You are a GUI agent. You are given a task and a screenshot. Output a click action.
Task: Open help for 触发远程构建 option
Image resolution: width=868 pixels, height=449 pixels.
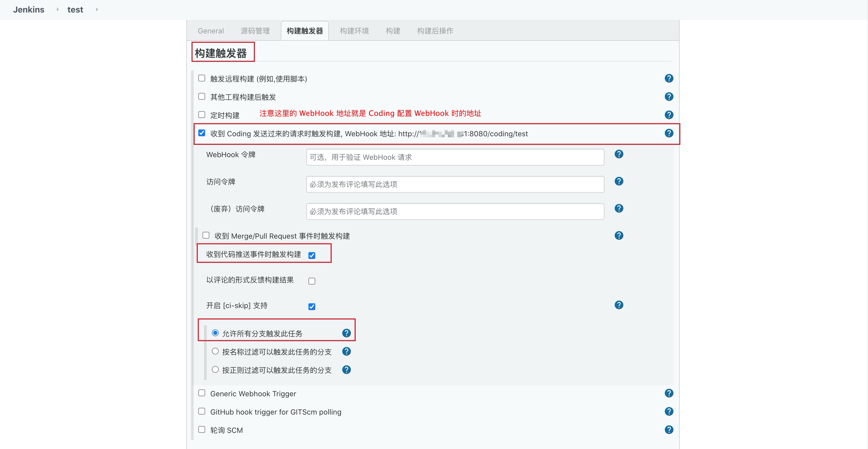669,79
